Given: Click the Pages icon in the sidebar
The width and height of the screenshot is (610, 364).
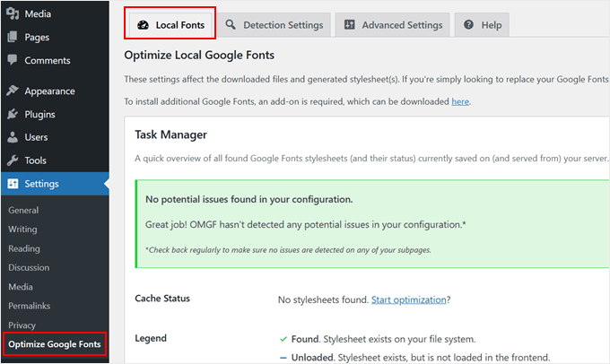Looking at the screenshot, I should tap(13, 37).
